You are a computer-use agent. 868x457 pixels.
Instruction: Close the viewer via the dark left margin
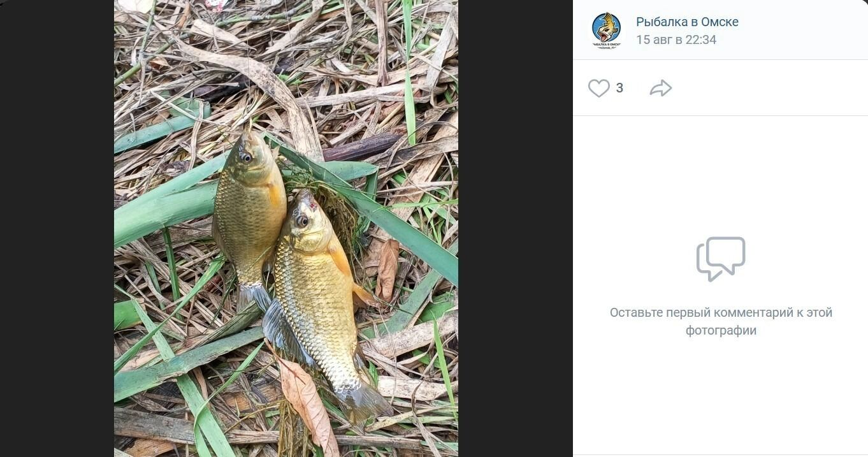click(56, 228)
